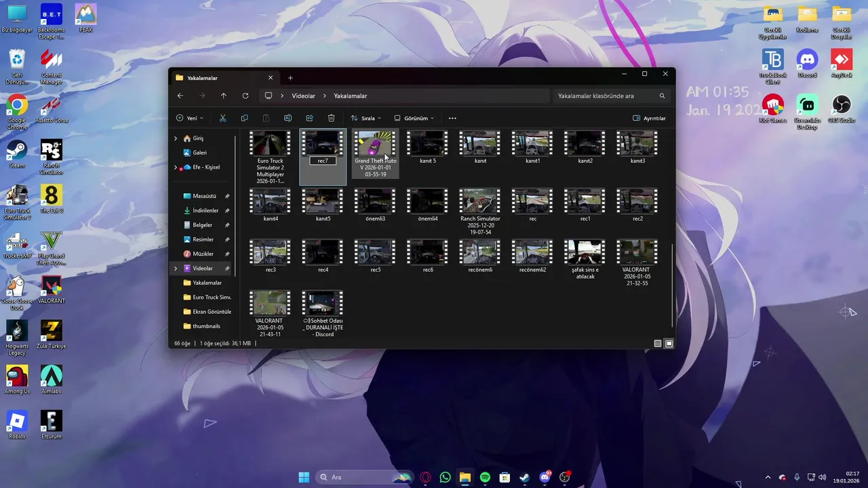
Task: Select the kanıt 5 video file
Action: pos(428,148)
